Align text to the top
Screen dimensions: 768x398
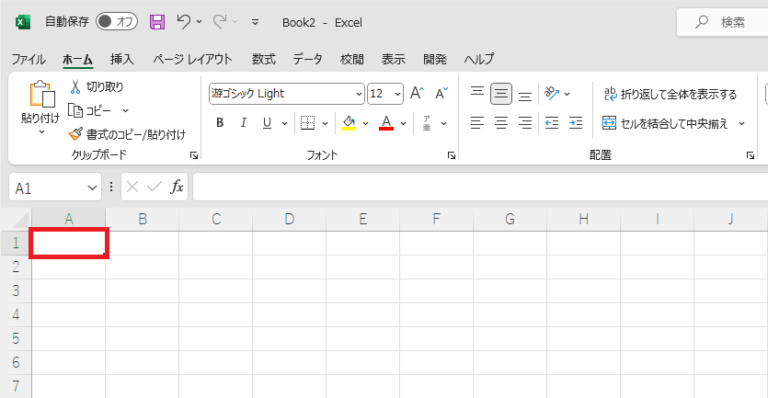coord(477,93)
